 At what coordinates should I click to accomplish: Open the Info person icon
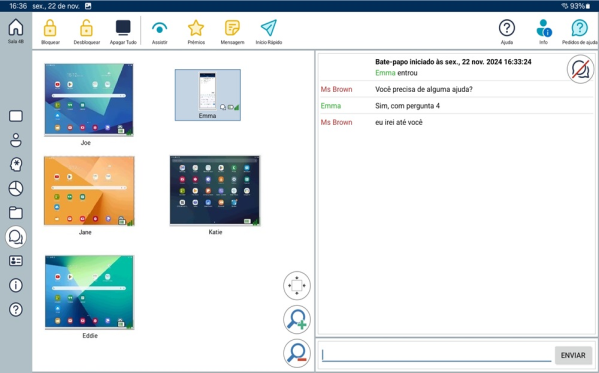click(x=543, y=28)
